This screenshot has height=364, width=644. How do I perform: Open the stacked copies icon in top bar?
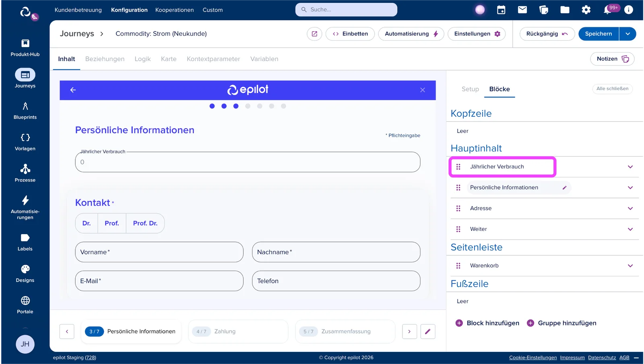coord(544,10)
